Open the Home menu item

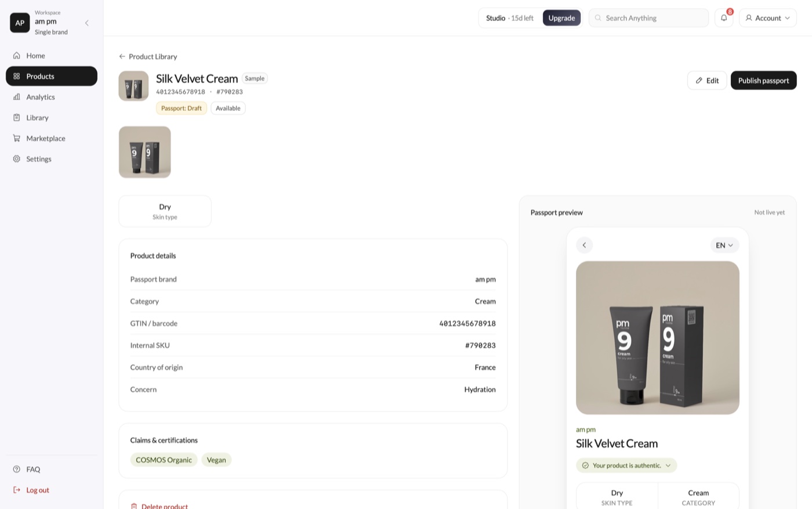[52, 56]
